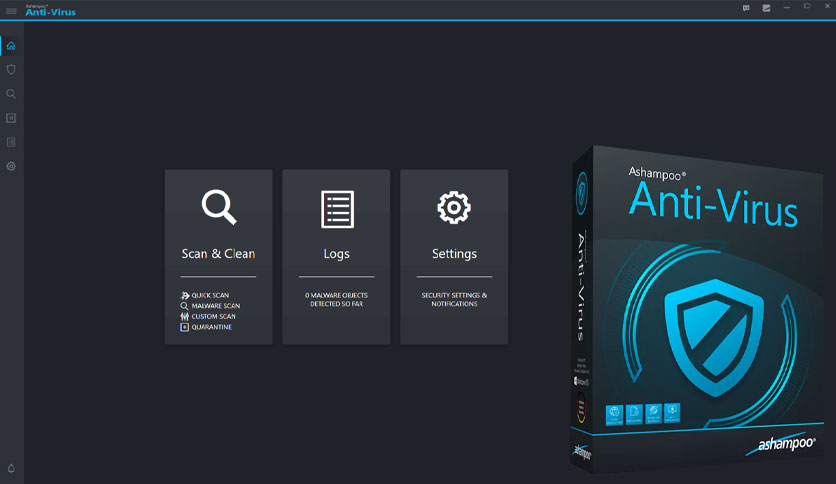Image resolution: width=836 pixels, height=484 pixels.
Task: Minimize the Anti-Virus window
Action: coord(786,7)
